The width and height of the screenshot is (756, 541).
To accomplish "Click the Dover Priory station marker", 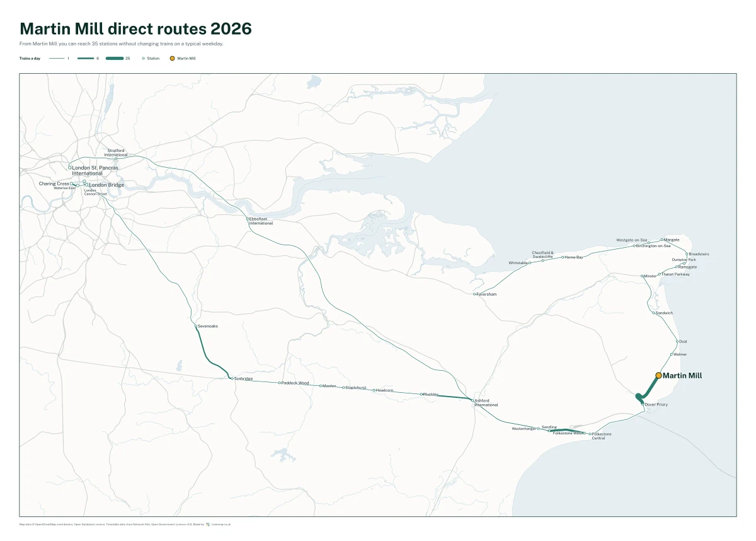I will click(x=643, y=404).
